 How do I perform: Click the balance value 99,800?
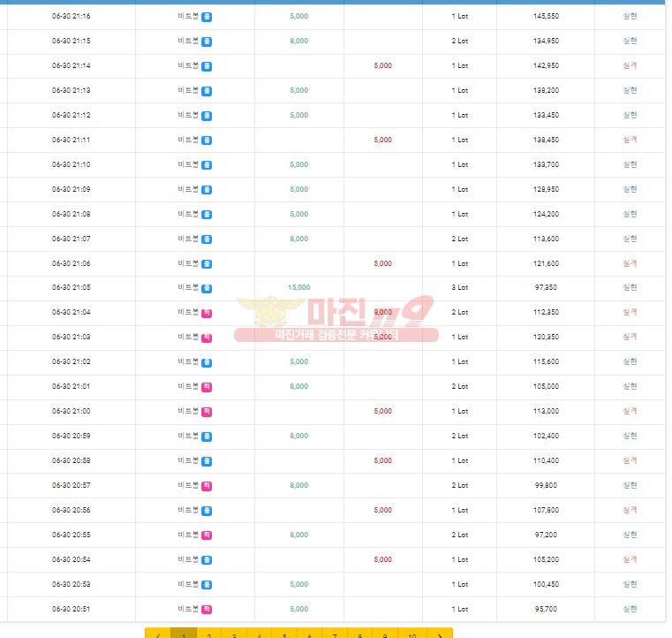546,486
